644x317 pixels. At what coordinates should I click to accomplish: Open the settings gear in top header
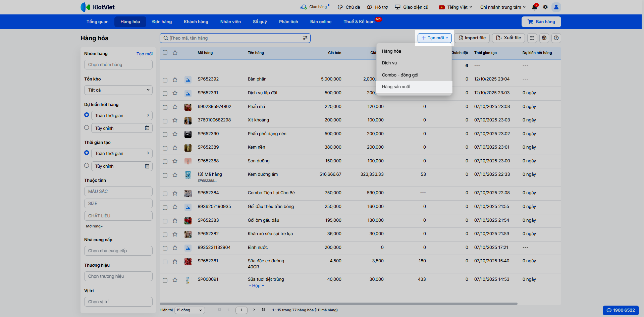(545, 7)
